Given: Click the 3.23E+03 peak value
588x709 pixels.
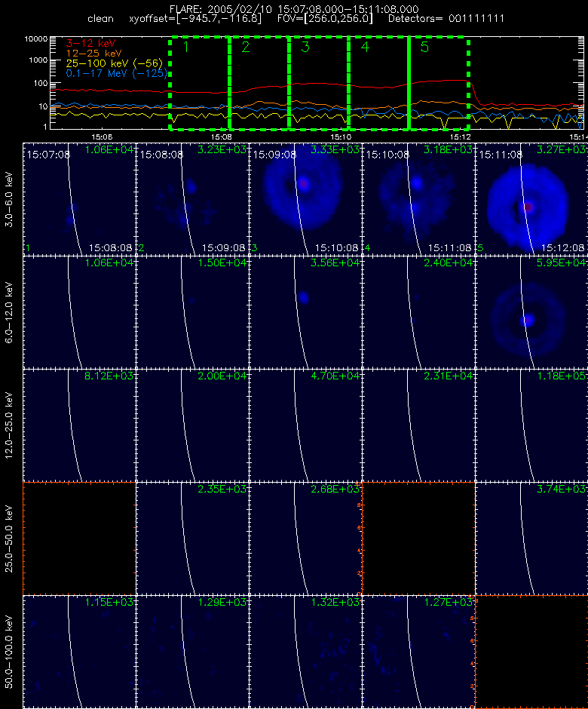Looking at the screenshot, I should coord(222,149).
